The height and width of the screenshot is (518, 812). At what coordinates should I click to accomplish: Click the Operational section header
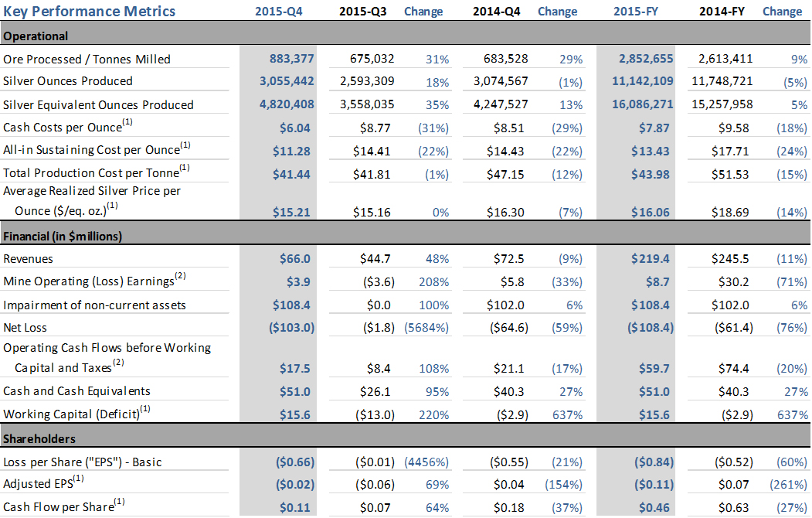coord(36,36)
